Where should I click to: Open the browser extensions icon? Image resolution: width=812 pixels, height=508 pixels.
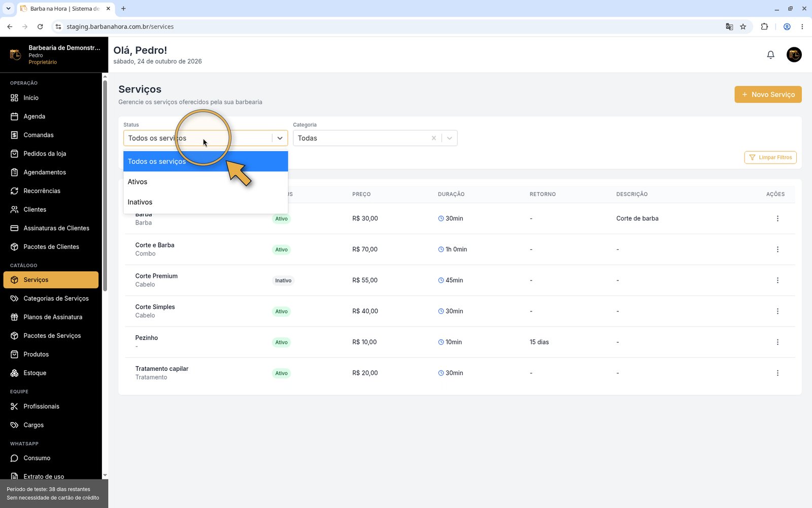764,26
